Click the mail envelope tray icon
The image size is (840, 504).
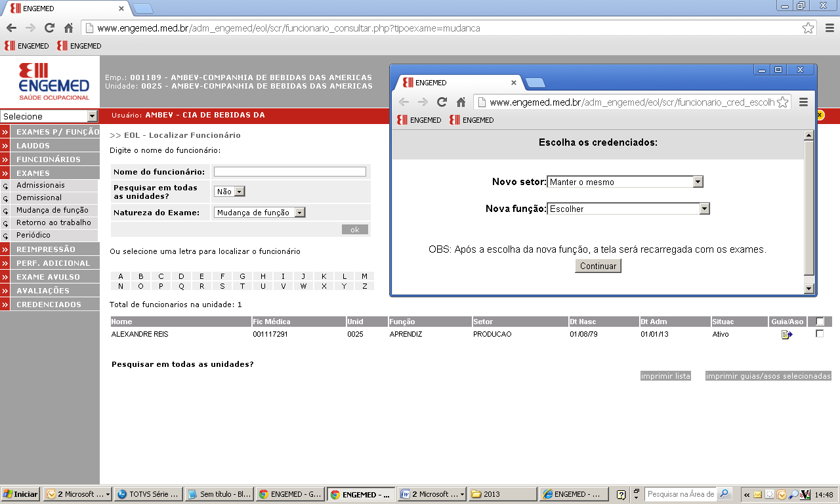(757, 494)
